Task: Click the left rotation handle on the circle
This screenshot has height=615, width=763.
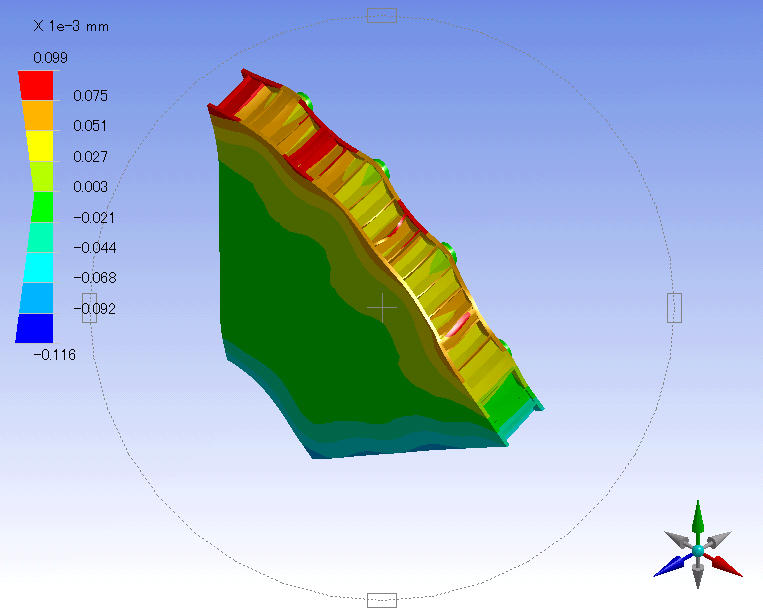Action: 90,308
